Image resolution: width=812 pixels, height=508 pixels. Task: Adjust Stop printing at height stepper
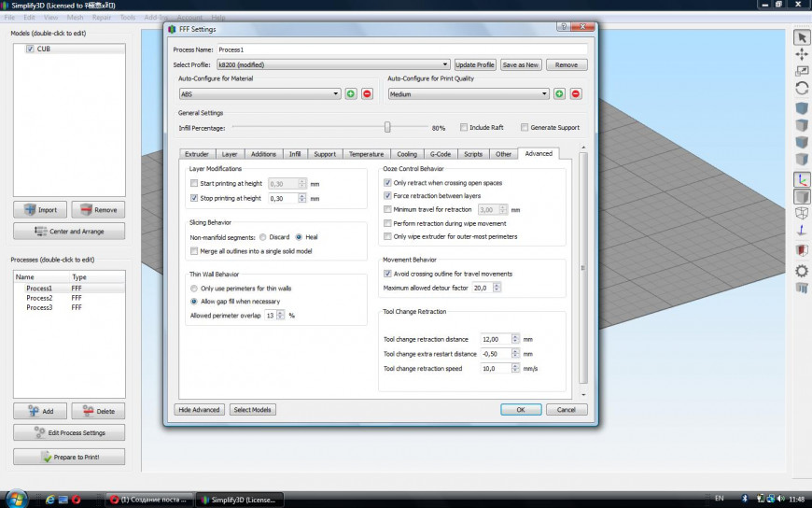pos(301,198)
